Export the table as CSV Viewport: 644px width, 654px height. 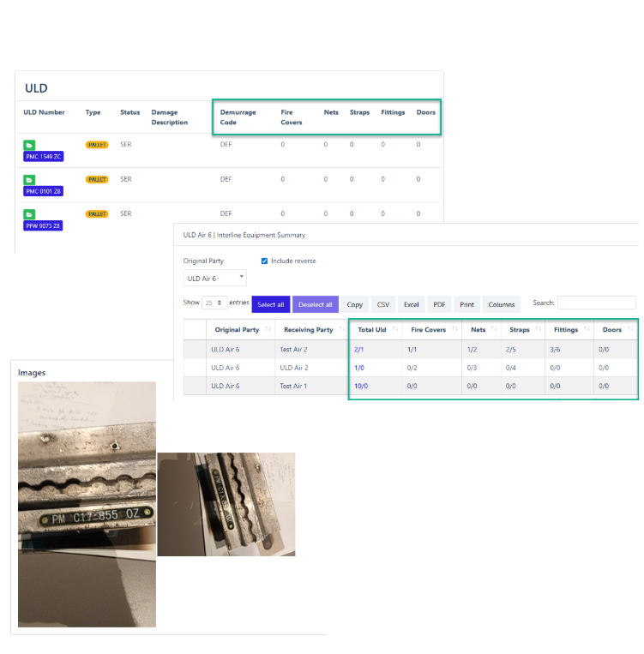382,304
